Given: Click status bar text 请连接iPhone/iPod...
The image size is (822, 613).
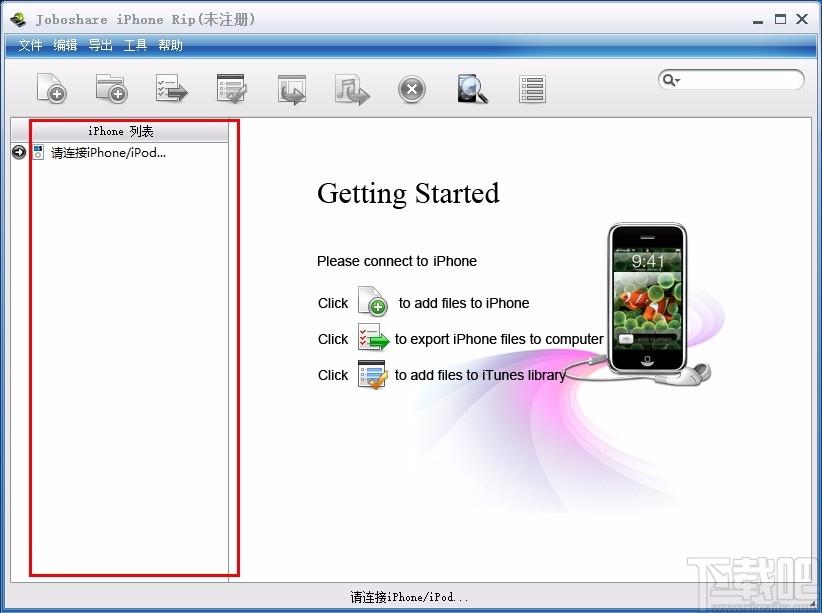Looking at the screenshot, I should pyautogui.click(x=409, y=597).
